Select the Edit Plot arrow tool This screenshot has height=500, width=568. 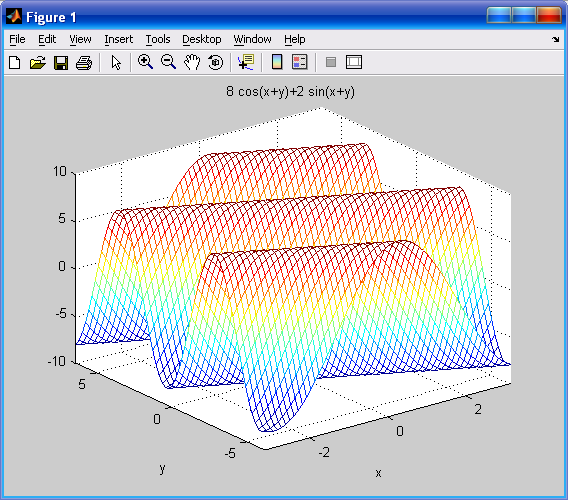pyautogui.click(x=116, y=62)
